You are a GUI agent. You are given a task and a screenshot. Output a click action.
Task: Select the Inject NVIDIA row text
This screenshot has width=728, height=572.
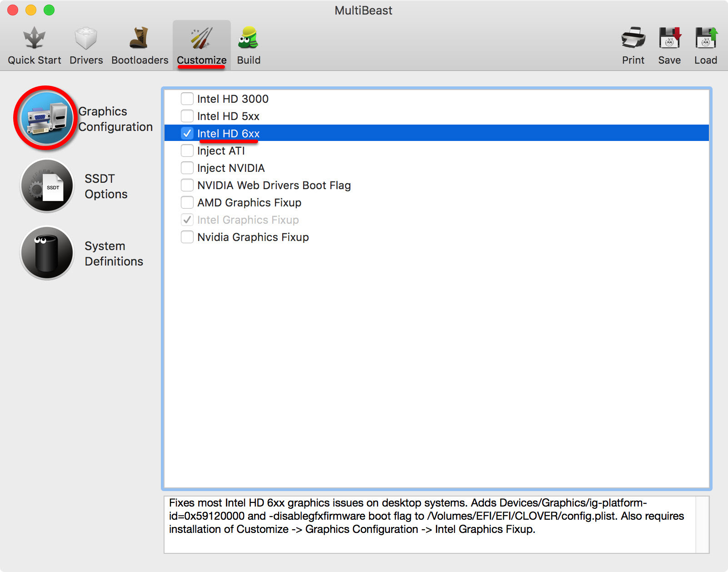pos(231,168)
